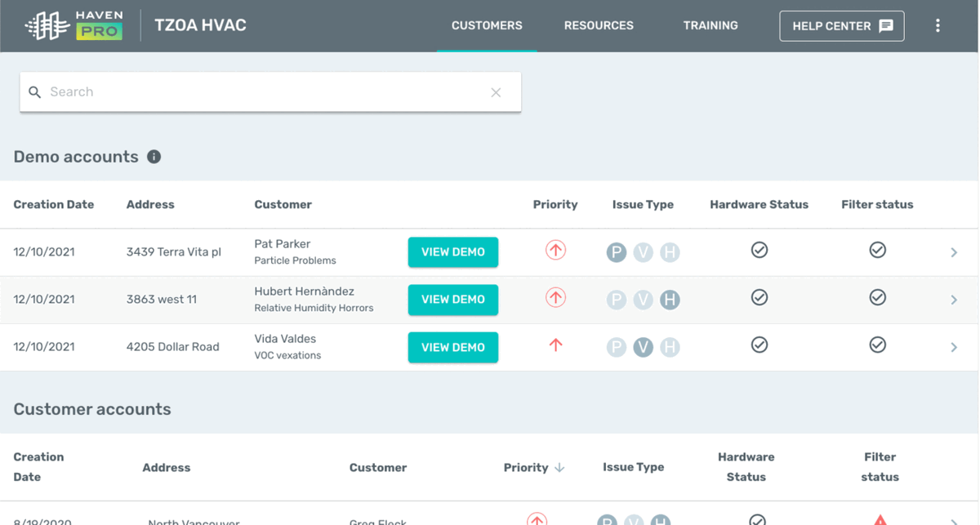This screenshot has height=525, width=980.
Task: Click the Customer accounts heading
Action: 92,410
